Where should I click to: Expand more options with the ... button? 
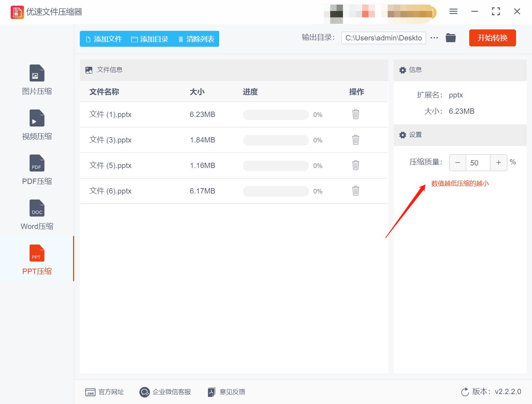click(434, 38)
